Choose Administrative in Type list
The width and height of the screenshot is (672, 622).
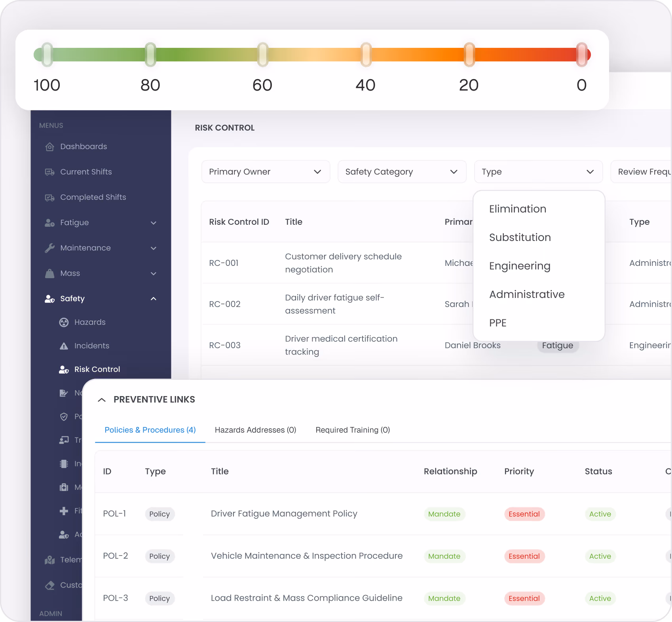[x=527, y=294]
